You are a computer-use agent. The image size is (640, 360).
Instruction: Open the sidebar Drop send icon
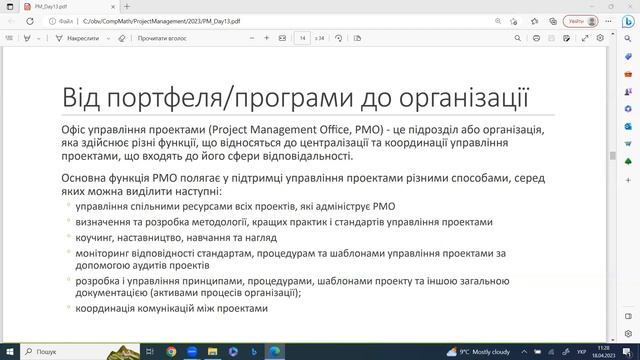pyautogui.click(x=628, y=144)
